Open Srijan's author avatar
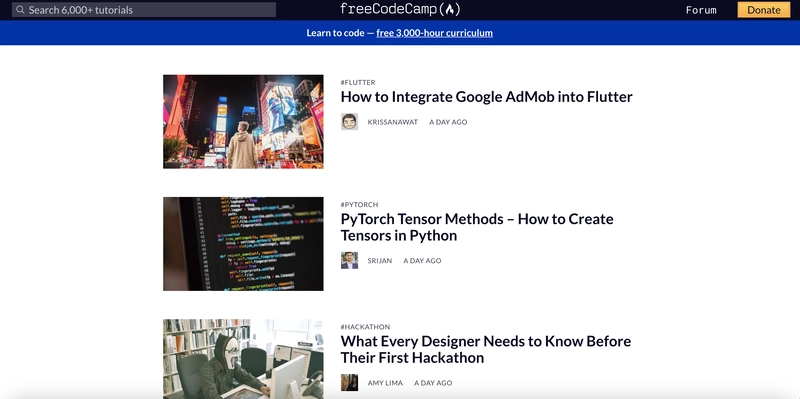800x399 pixels. pyautogui.click(x=349, y=260)
